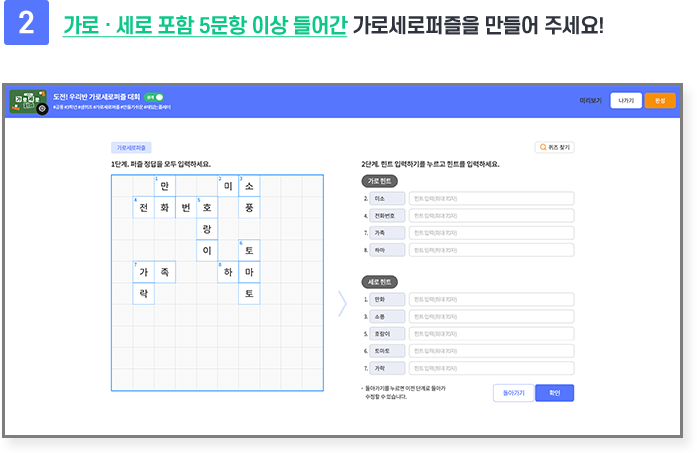Click the 세로 힌트 pill label
The height and width of the screenshot is (453, 697).
click(x=379, y=282)
